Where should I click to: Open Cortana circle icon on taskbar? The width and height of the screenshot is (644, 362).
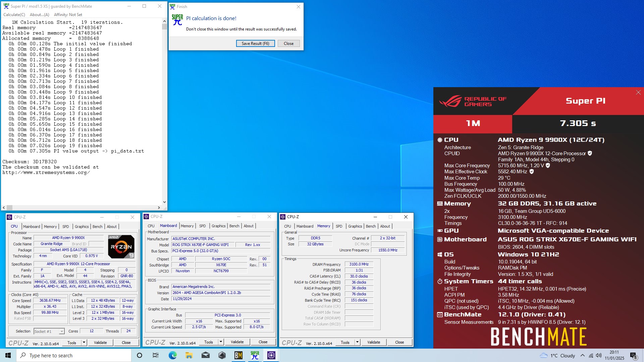tap(140, 355)
